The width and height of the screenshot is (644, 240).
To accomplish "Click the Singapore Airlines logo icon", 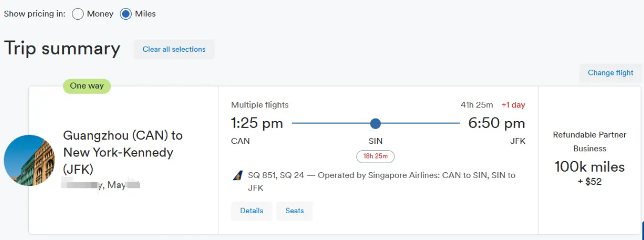I will [237, 176].
